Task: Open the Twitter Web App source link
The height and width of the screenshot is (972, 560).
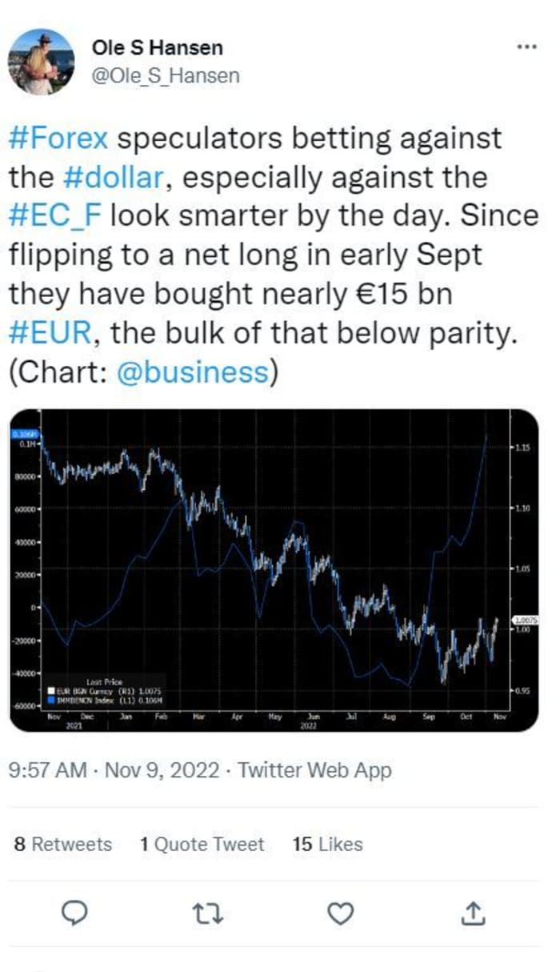Action: [315, 771]
